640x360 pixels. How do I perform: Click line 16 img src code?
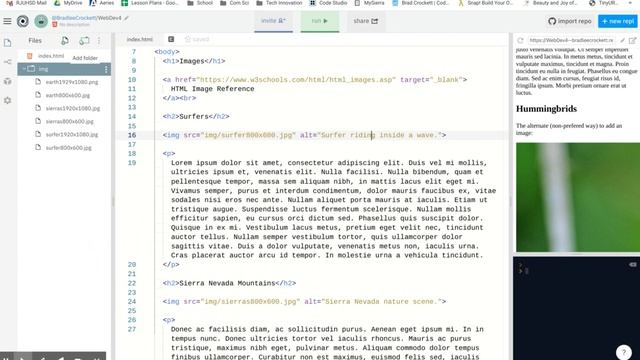(304, 135)
